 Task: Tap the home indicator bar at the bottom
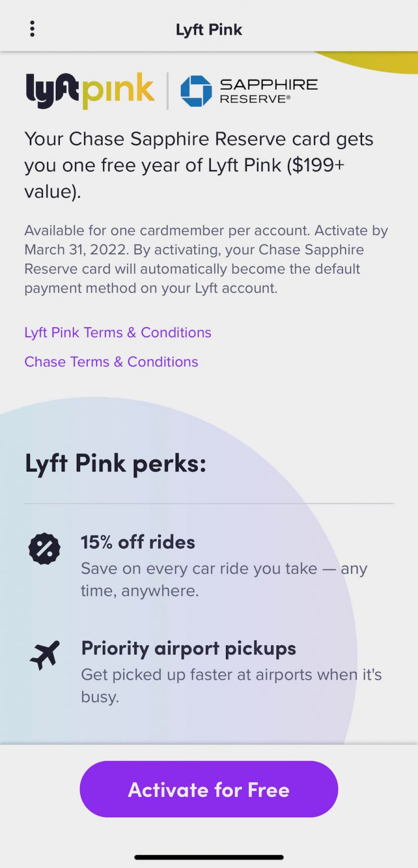[209, 857]
